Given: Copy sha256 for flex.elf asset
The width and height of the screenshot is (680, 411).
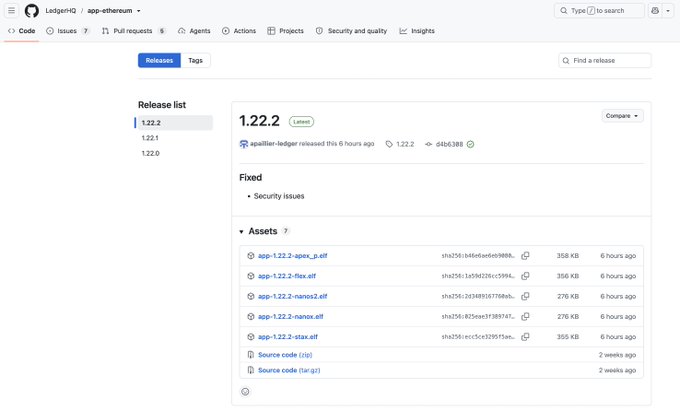Looking at the screenshot, I should [x=525, y=276].
